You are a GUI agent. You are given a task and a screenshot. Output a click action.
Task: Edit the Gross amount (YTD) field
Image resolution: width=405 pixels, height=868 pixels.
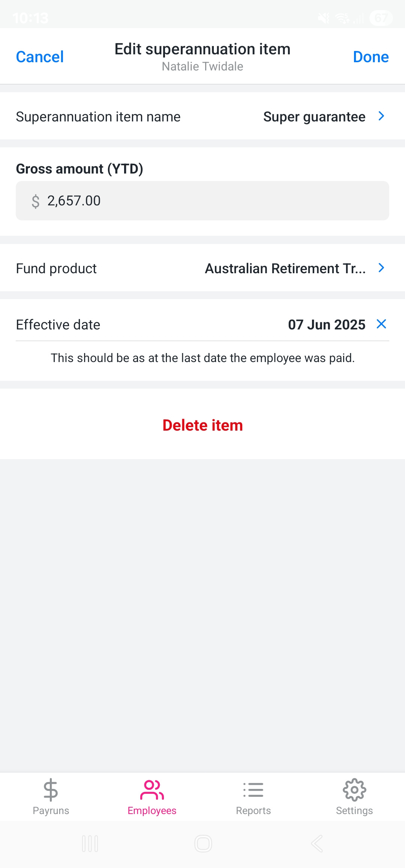click(202, 201)
